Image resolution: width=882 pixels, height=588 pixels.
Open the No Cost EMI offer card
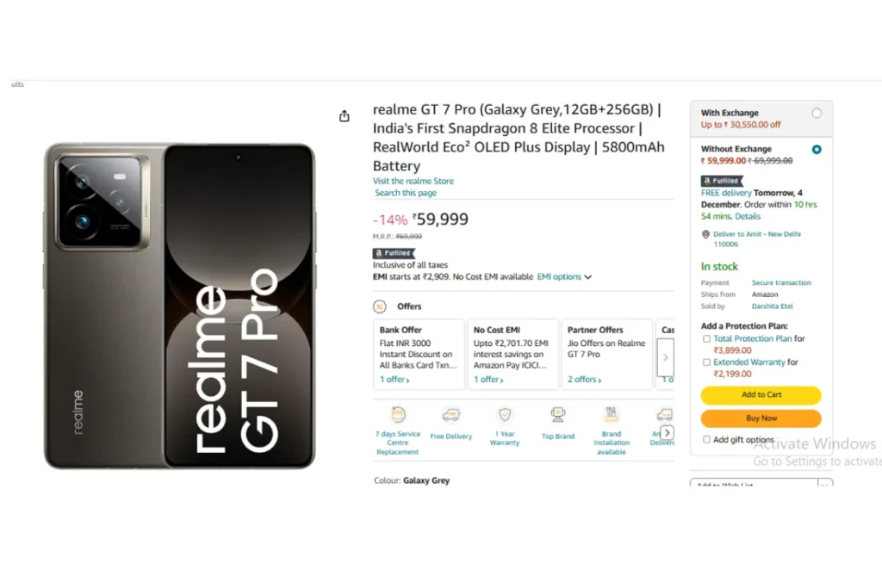pyautogui.click(x=513, y=355)
